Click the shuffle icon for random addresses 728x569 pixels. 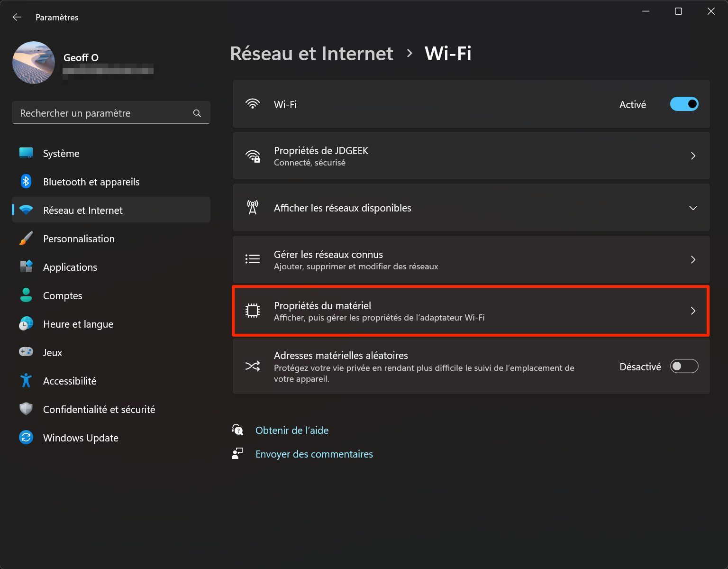[253, 366]
